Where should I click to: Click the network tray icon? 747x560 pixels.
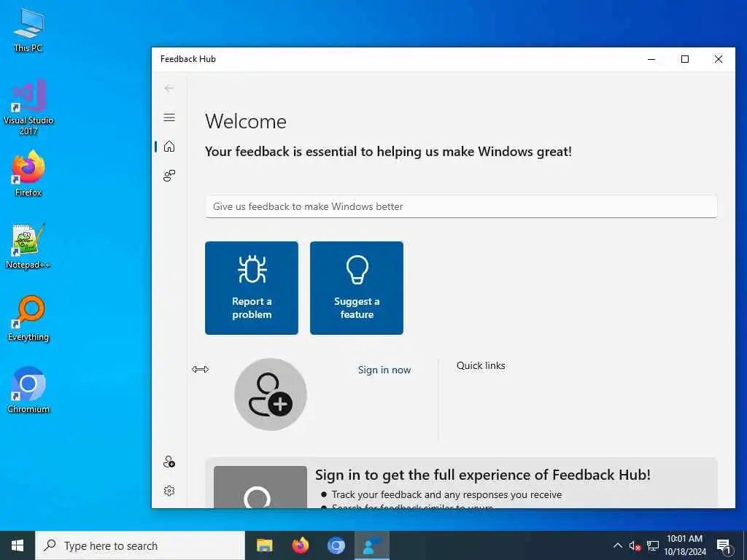[653, 545]
